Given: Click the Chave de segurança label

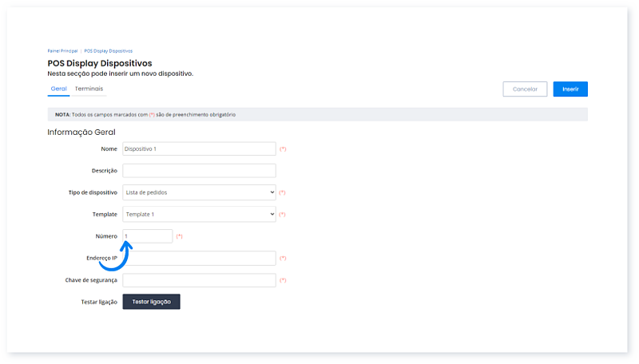Looking at the screenshot, I should pyautogui.click(x=91, y=280).
